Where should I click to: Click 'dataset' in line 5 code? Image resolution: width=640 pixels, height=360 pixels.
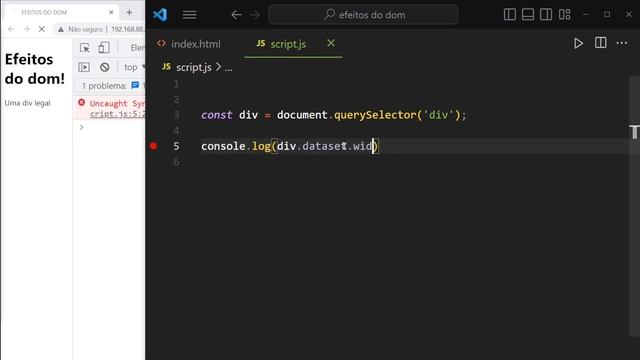click(x=324, y=146)
